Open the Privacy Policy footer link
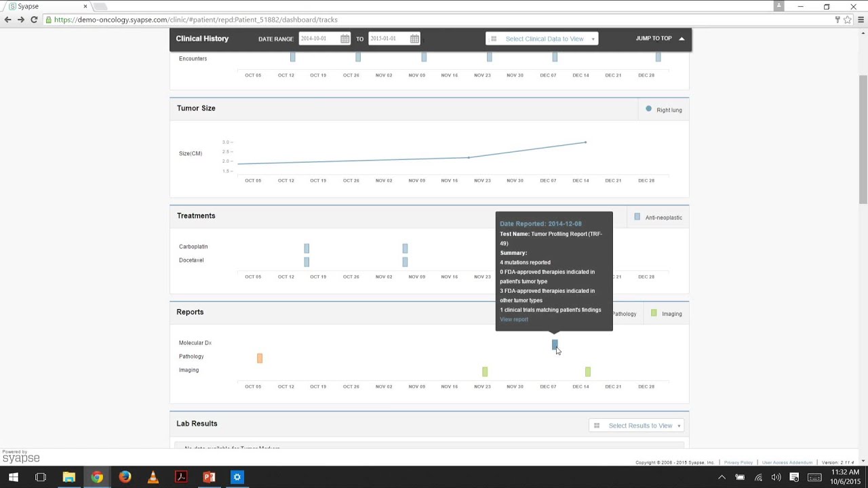868x488 pixels. (x=738, y=462)
